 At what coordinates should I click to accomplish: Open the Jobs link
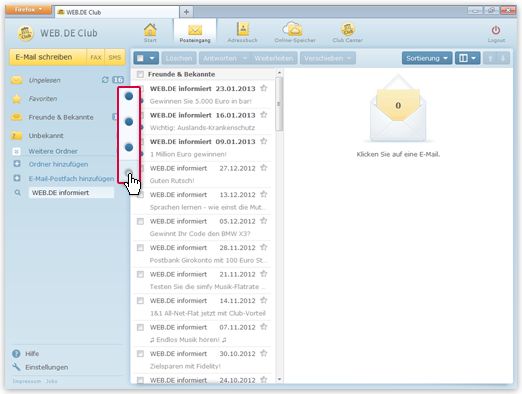52,381
